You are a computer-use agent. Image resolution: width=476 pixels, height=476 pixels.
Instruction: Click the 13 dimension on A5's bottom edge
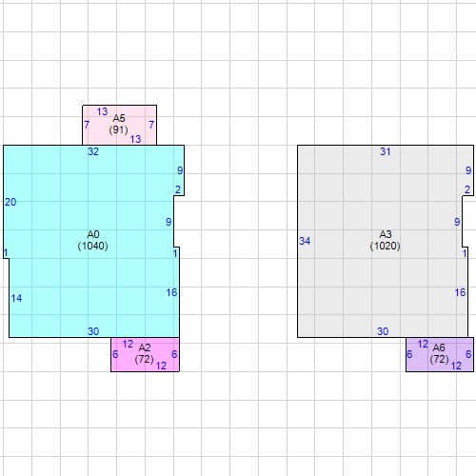click(x=135, y=139)
